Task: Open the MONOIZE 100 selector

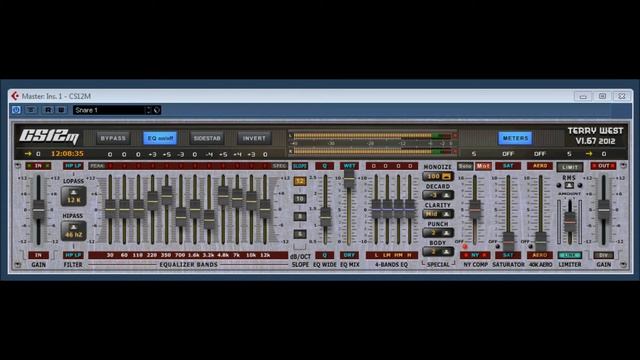Action: point(438,176)
